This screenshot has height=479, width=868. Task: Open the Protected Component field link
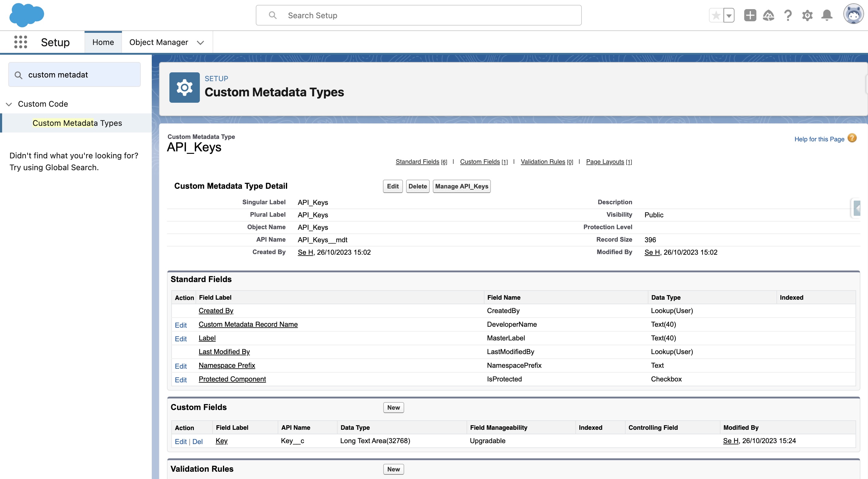click(232, 379)
